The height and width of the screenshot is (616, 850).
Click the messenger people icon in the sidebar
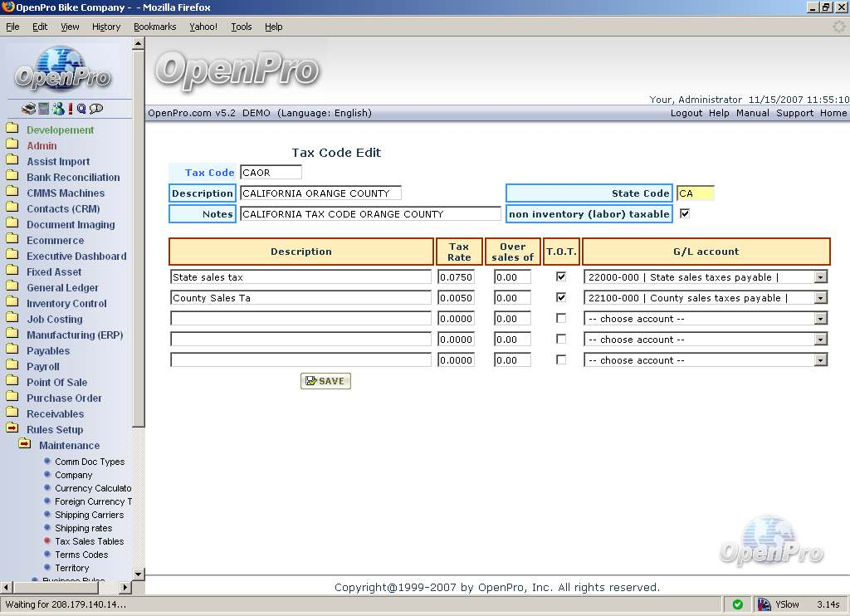pyautogui.click(x=57, y=109)
